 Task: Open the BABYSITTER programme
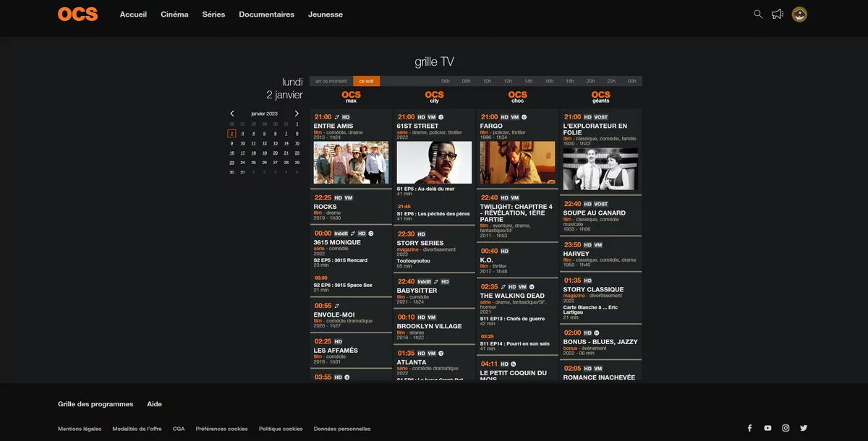click(434, 290)
